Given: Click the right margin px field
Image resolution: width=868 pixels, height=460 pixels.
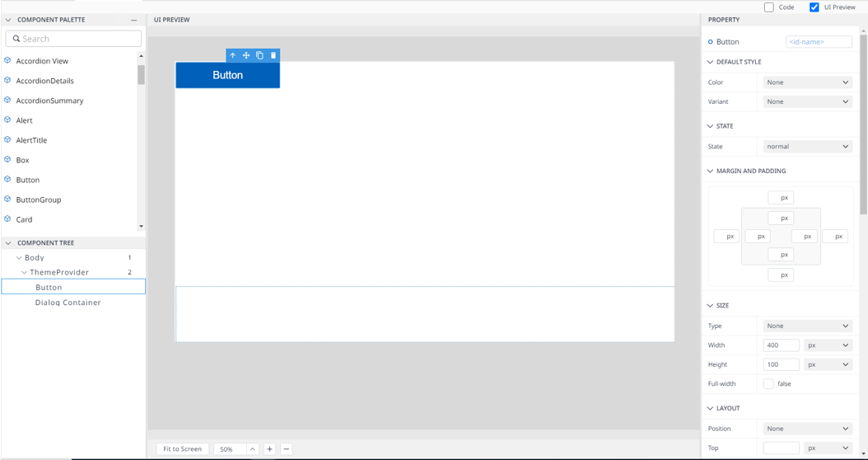Looking at the screenshot, I should click(x=835, y=236).
